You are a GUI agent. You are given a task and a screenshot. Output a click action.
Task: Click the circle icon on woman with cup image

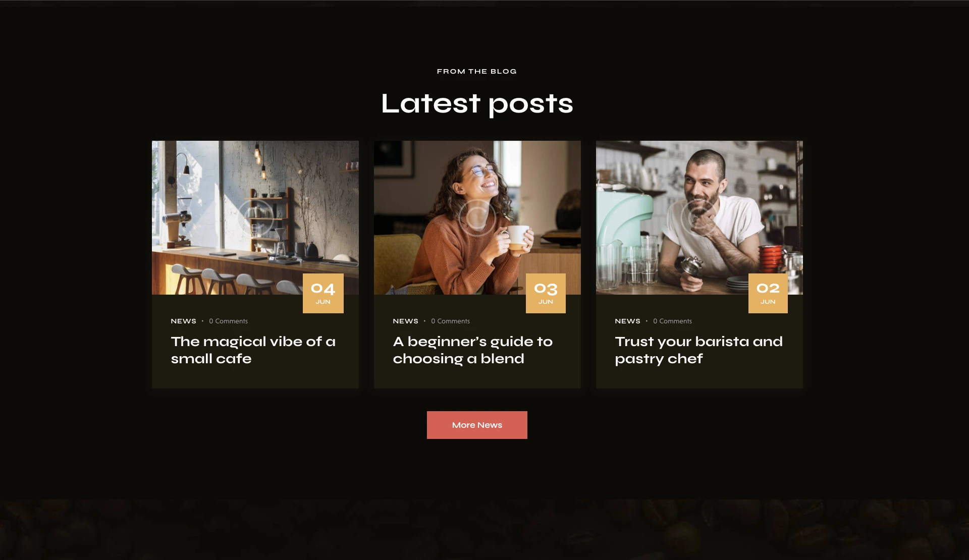coord(477,217)
